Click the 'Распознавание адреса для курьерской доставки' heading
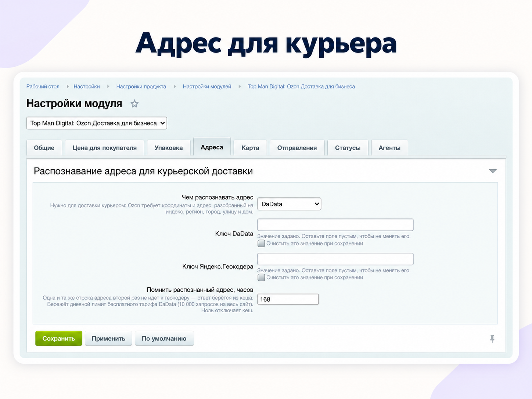This screenshot has height=399, width=532. pos(143,171)
